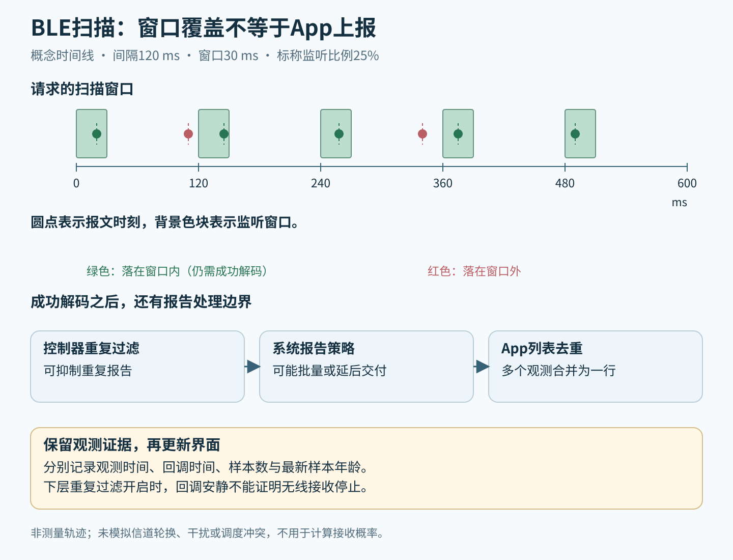Viewport: 733px width, 560px height.
Task: Select the green scan window starting at 120 ms
Action: coord(214,133)
